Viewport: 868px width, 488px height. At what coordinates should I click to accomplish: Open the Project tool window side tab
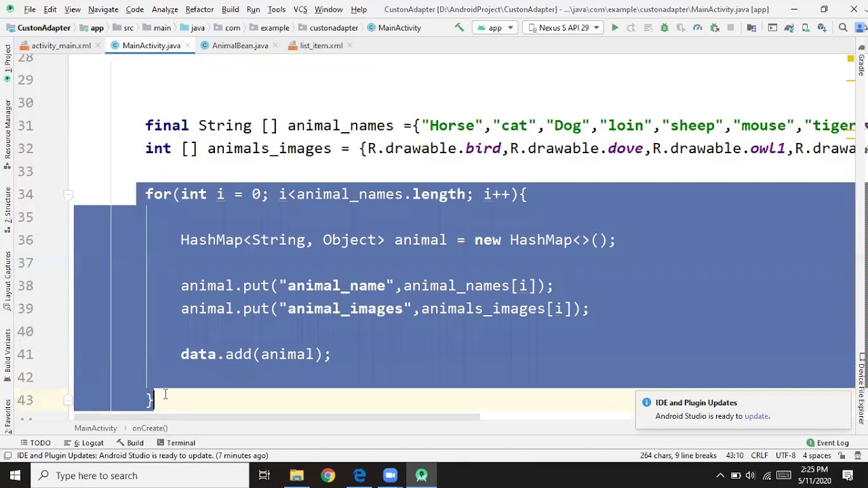[7, 62]
